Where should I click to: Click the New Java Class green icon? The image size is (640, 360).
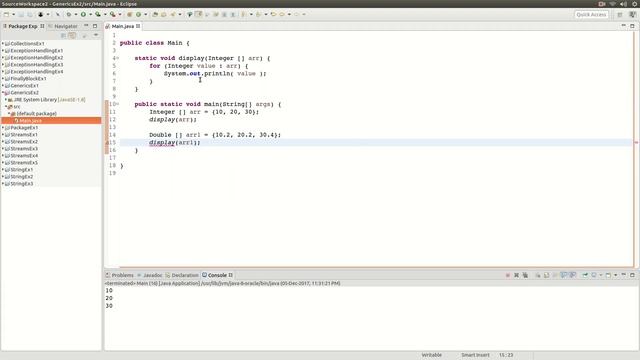[138, 14]
